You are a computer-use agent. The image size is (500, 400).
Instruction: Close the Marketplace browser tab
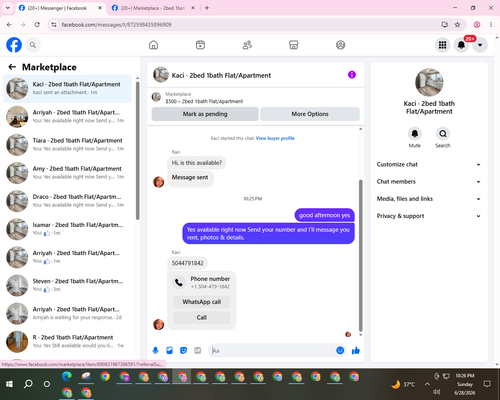[193, 8]
